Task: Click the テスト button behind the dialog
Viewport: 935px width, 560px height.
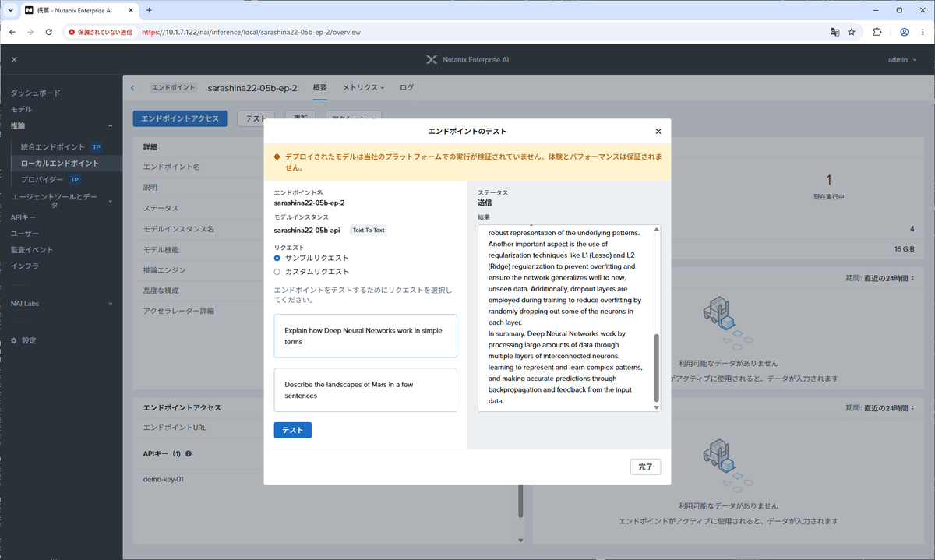Action: click(x=256, y=118)
